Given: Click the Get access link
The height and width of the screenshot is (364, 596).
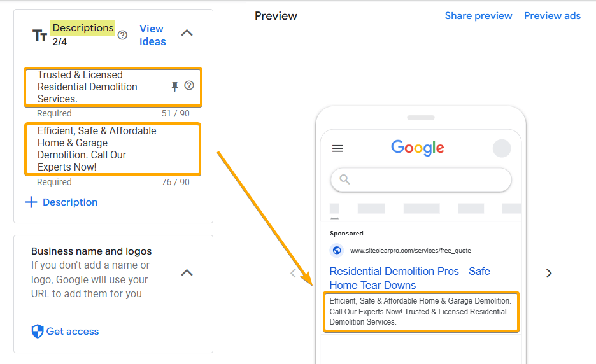Looking at the screenshot, I should [x=73, y=332].
